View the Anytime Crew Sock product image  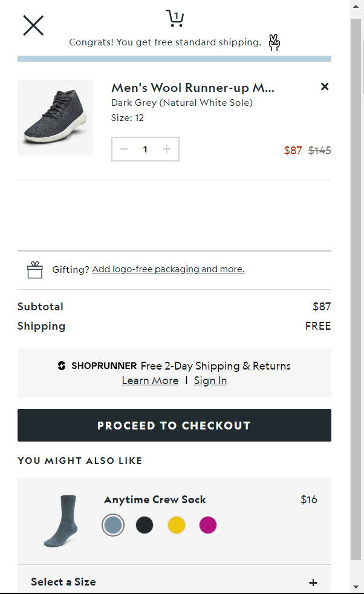62,521
